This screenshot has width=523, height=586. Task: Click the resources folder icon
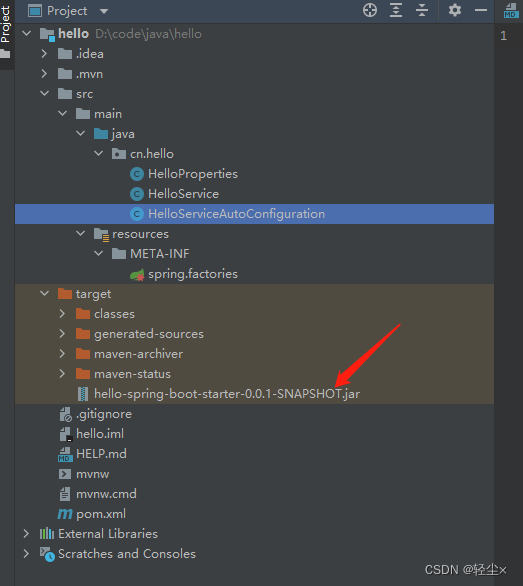point(101,235)
